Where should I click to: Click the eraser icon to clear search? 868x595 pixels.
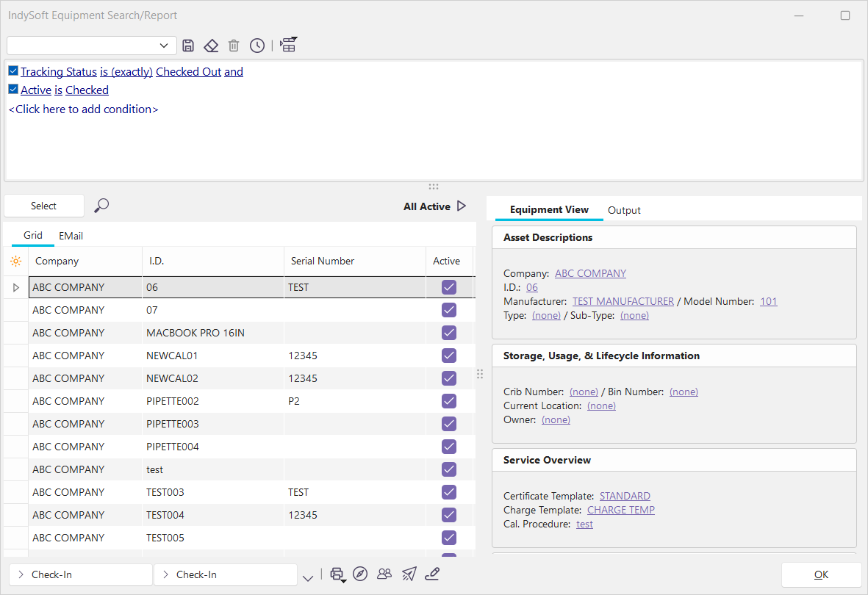211,46
